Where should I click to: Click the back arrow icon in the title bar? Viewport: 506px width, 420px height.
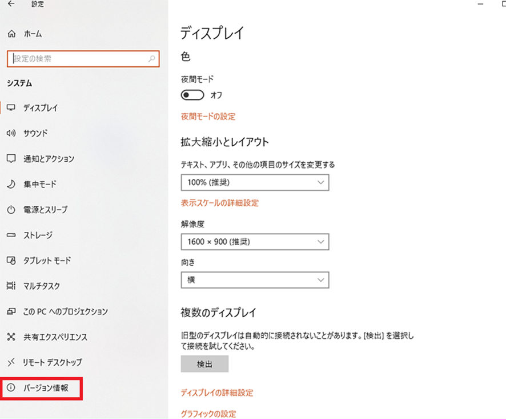[x=11, y=4]
